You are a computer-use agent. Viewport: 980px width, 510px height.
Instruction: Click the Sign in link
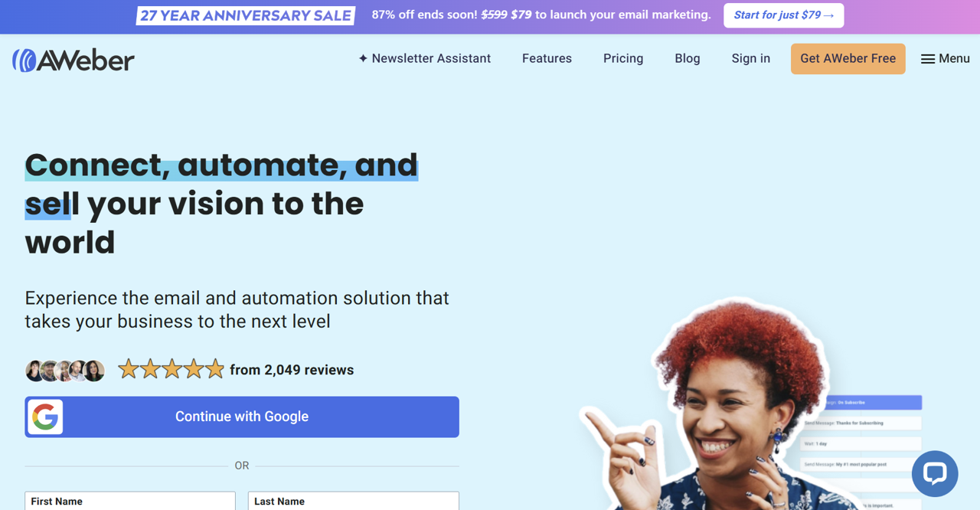point(751,58)
